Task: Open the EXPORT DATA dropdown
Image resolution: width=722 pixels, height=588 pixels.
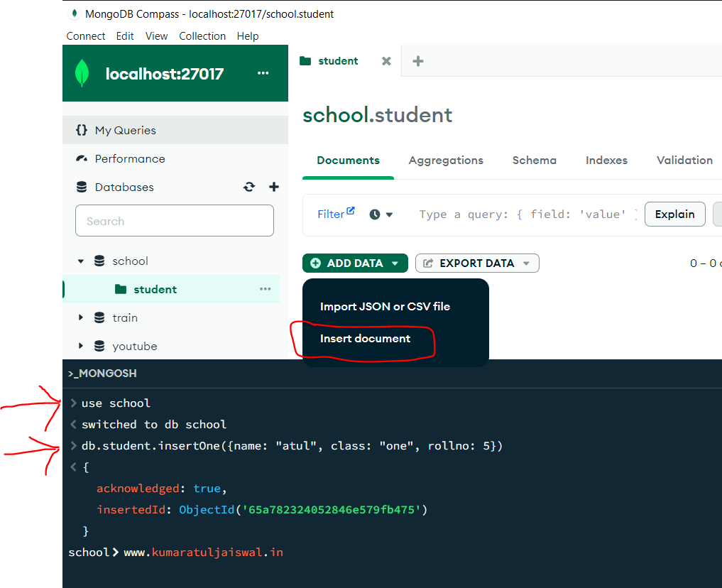Action: [x=477, y=263]
